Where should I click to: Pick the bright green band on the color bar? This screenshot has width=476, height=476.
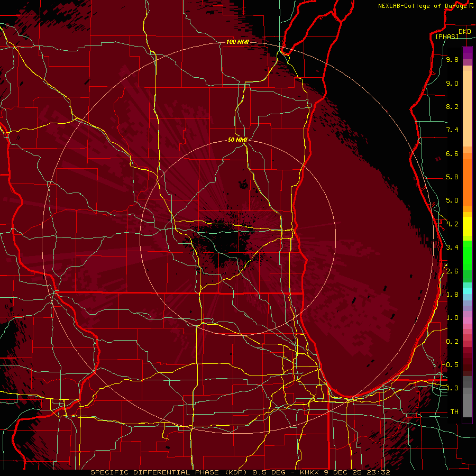[467, 255]
